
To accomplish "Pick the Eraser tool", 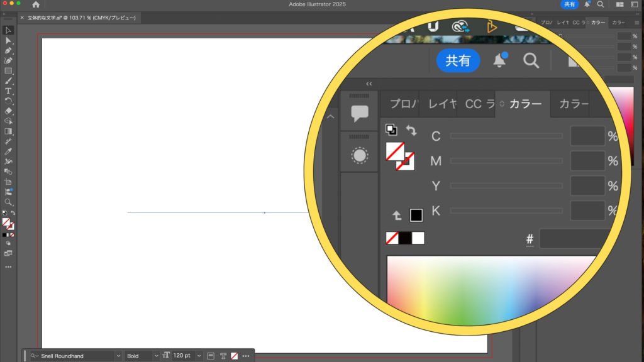I will 8,111.
